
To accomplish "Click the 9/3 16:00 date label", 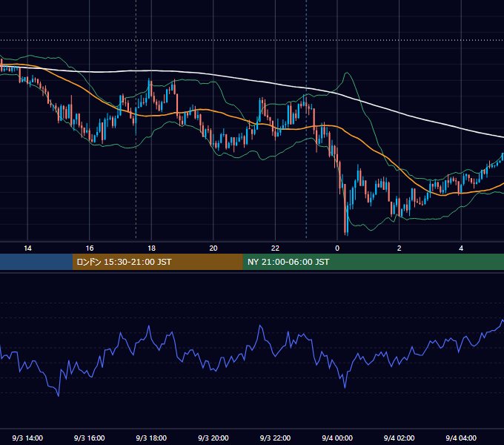I will click(90, 438).
